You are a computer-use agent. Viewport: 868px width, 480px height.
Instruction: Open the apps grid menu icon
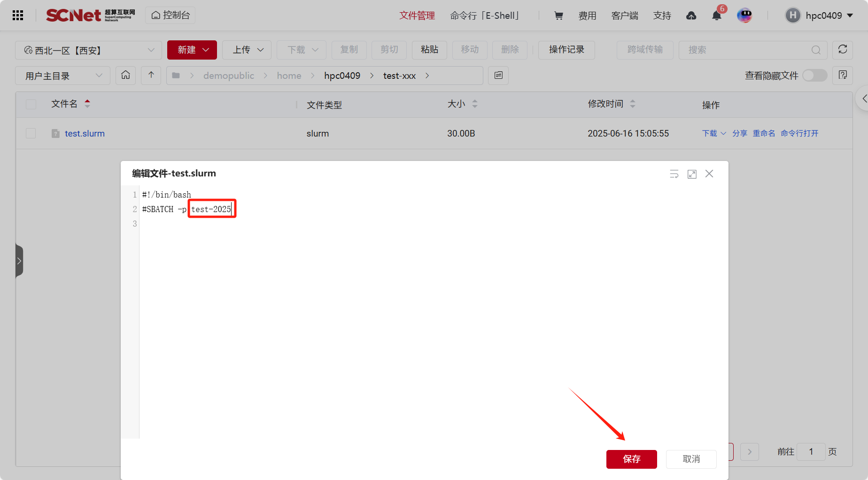click(x=18, y=15)
